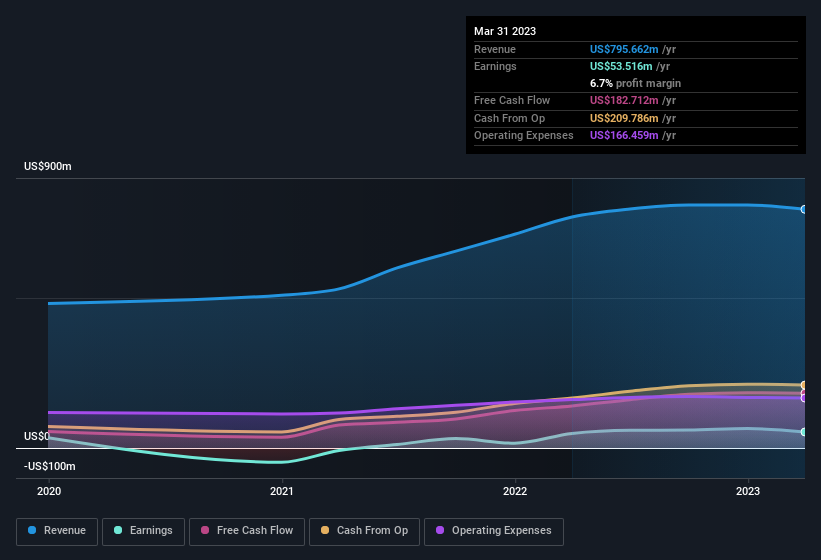Screen dimensions: 821x560
Task: Click the Earnings label in tooltip
Action: (495, 66)
